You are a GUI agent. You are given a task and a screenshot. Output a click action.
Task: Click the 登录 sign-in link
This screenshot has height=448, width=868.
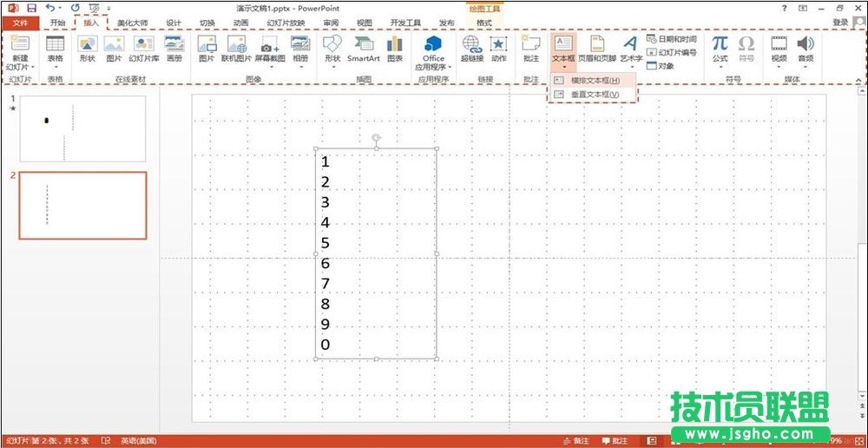click(x=839, y=23)
